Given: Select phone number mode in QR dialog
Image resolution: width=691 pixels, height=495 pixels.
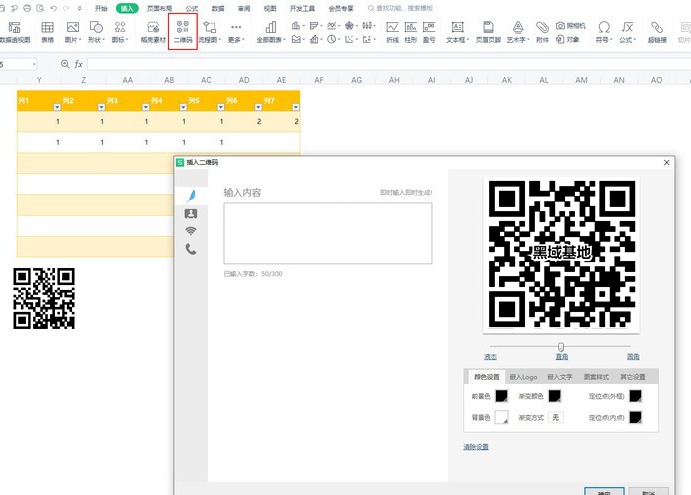Looking at the screenshot, I should tap(191, 249).
